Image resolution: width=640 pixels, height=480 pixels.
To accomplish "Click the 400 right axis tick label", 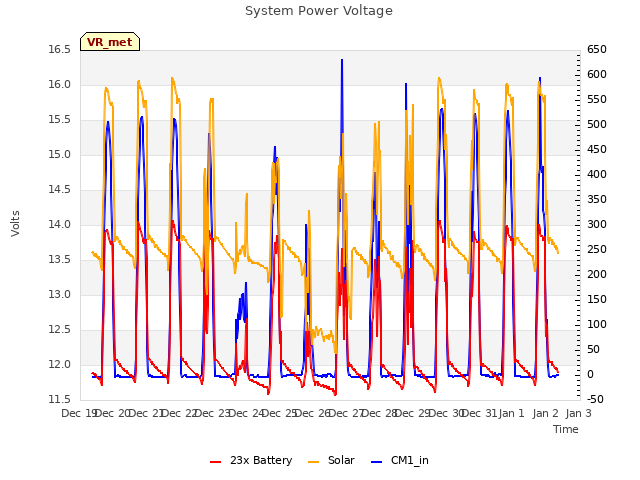I will click(597, 175).
